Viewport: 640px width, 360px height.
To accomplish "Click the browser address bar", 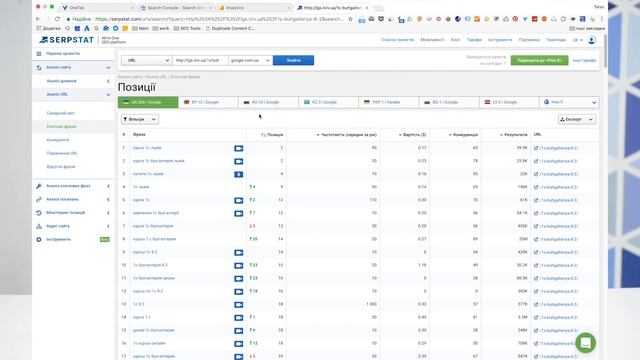I will pyautogui.click(x=220, y=19).
